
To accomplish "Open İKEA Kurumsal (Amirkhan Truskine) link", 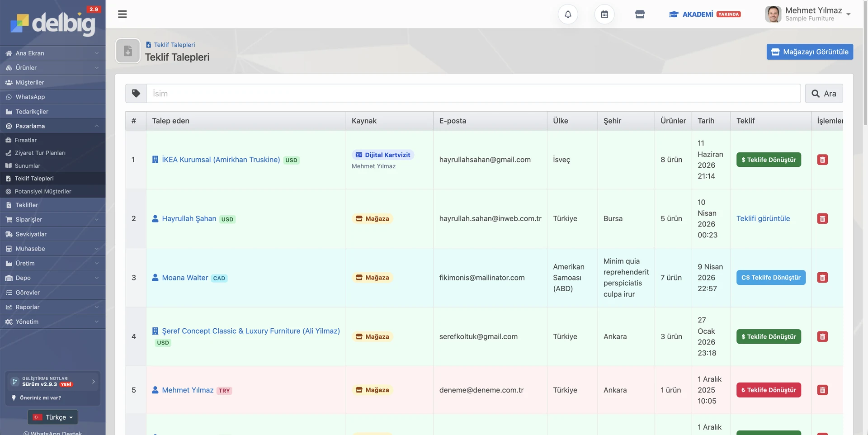I will click(221, 160).
